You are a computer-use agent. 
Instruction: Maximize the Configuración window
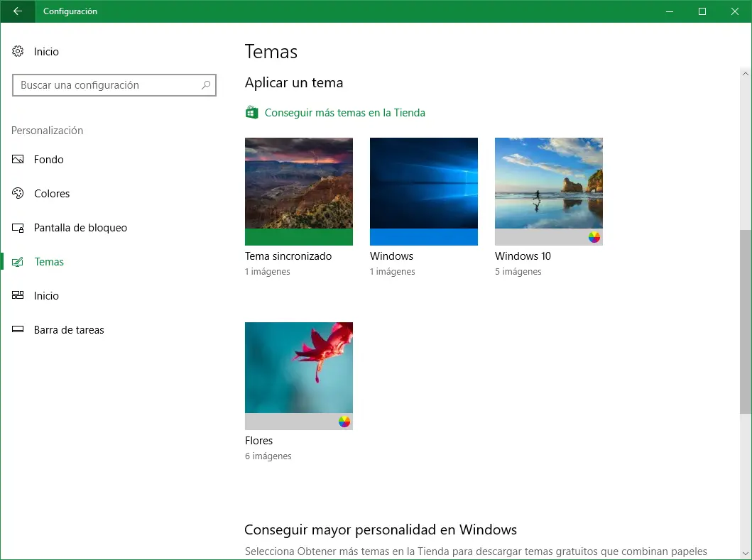tap(702, 11)
